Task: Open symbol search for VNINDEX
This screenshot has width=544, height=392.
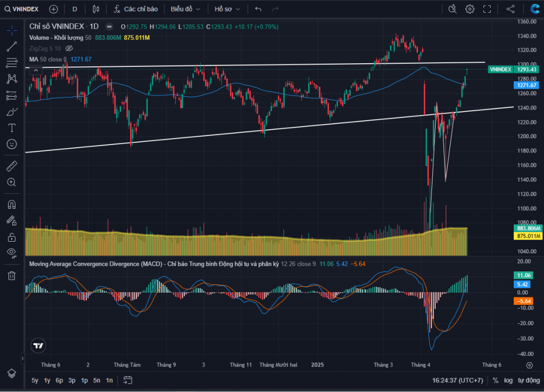Action: point(21,9)
